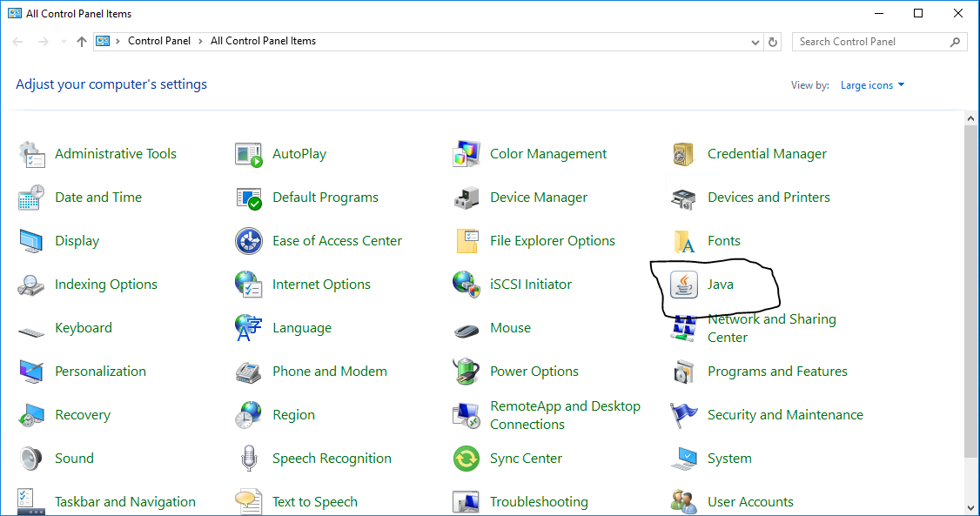Click the Speech Recognition microphone icon
This screenshot has height=516, width=980.
249,459
